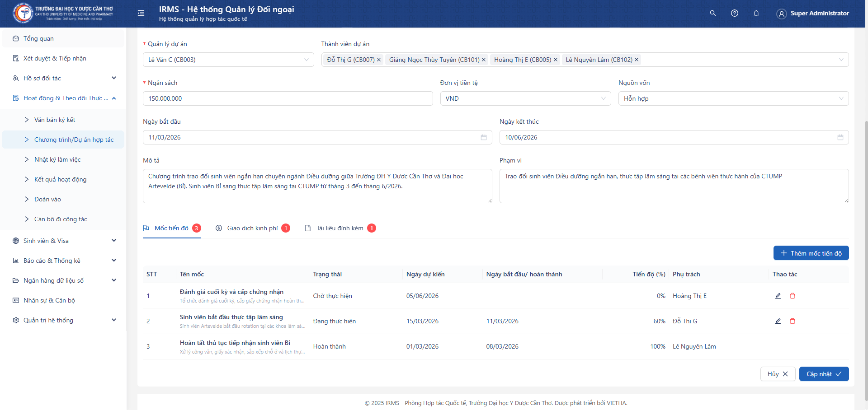Image resolution: width=868 pixels, height=410 pixels.
Task: Click Thêm mốc tiến độ button
Action: click(x=811, y=253)
